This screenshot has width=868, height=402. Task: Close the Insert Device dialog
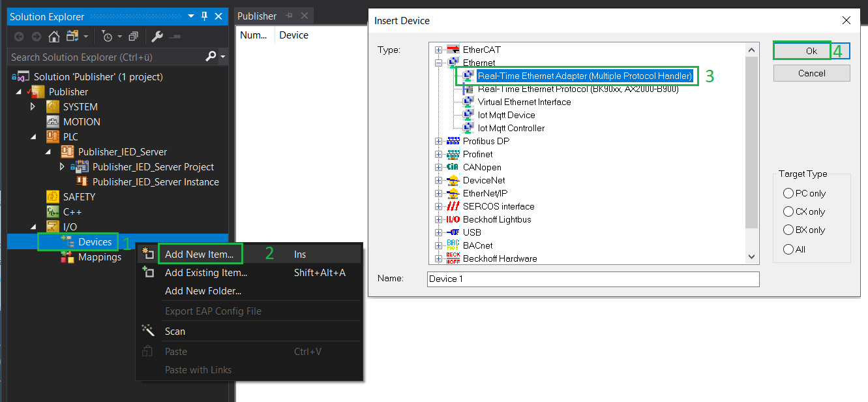point(846,20)
